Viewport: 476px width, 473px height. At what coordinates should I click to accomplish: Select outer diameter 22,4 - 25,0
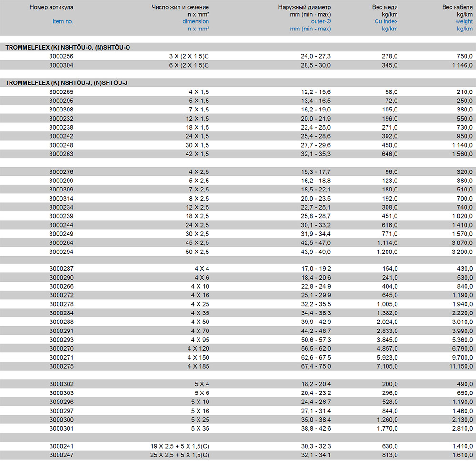pyautogui.click(x=316, y=127)
